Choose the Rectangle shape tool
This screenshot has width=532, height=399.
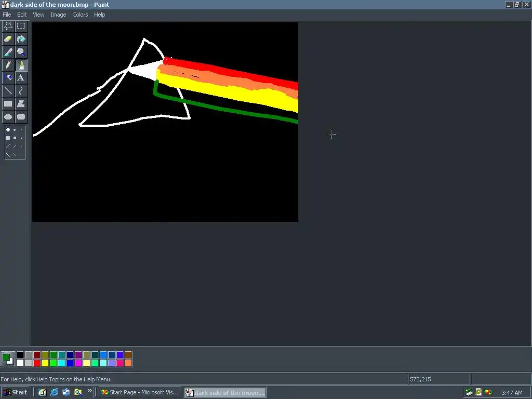coord(8,104)
